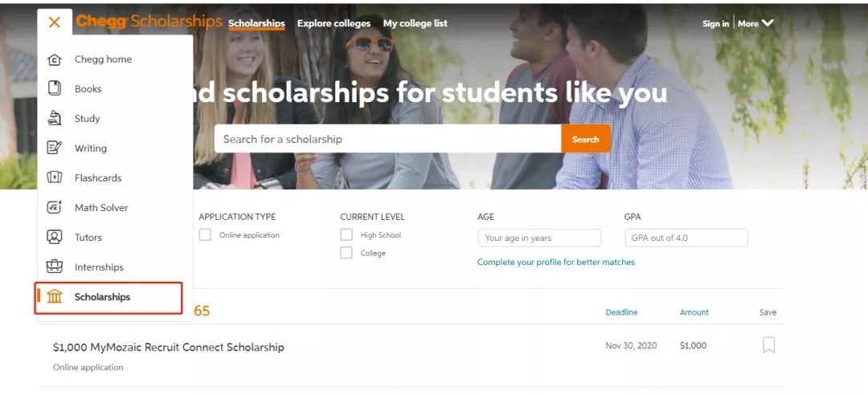Open the Study icon in menu
This screenshot has height=395, width=868.
point(55,119)
